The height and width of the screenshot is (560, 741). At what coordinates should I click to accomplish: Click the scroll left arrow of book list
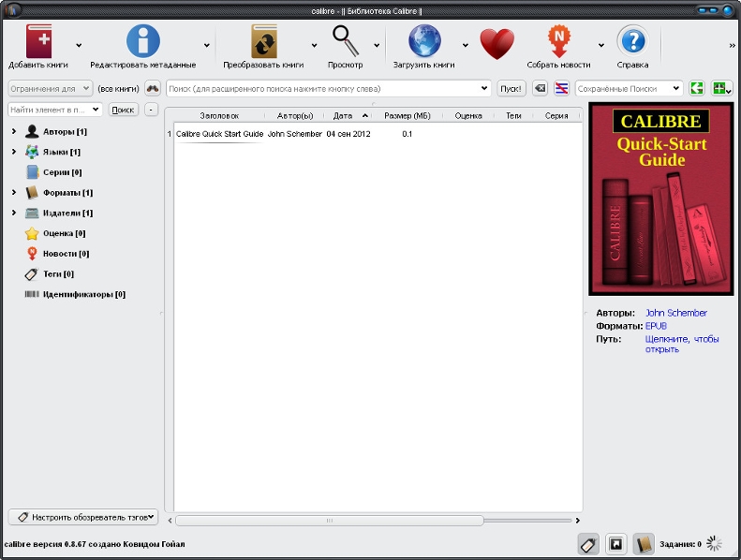[170, 521]
